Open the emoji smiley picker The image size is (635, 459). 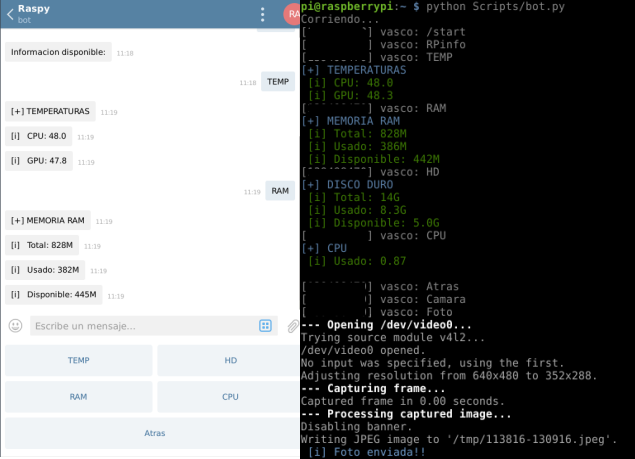point(15,326)
